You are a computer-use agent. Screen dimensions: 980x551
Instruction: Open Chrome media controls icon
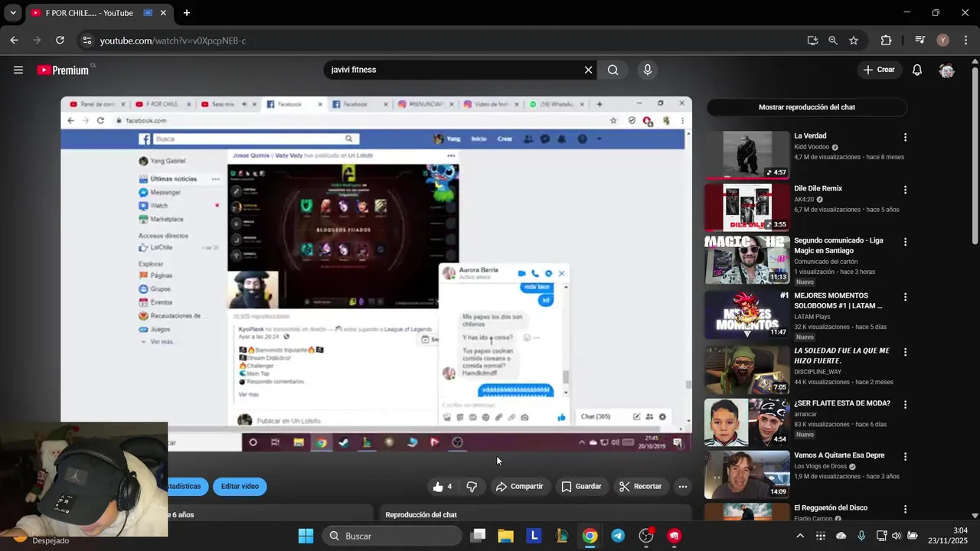(x=920, y=41)
